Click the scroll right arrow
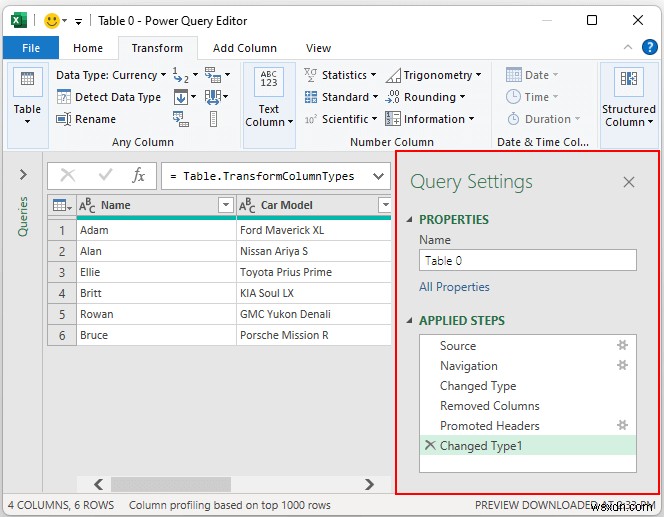This screenshot has width=664, height=517. click(369, 484)
